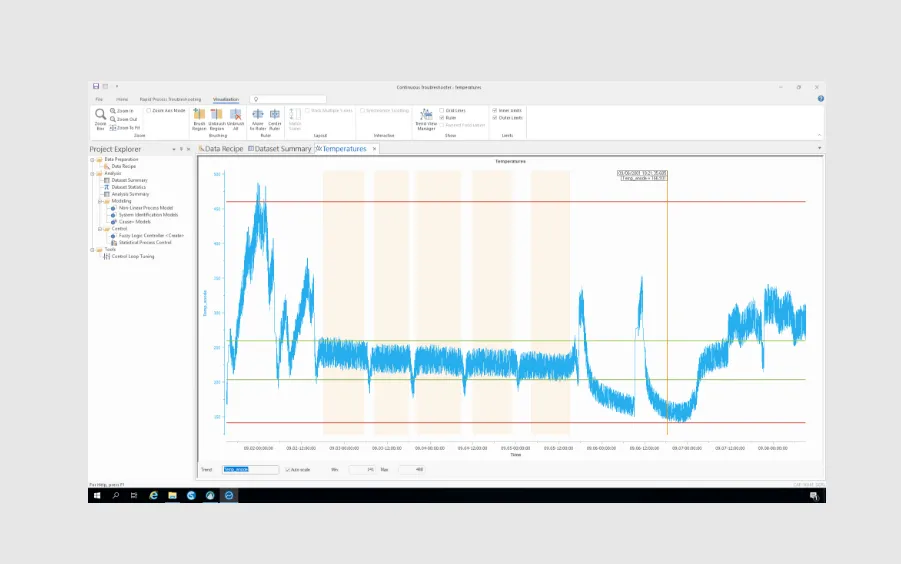Viewport: 901px width, 564px height.
Task: Click the Centre Ruler tool
Action: 275,119
